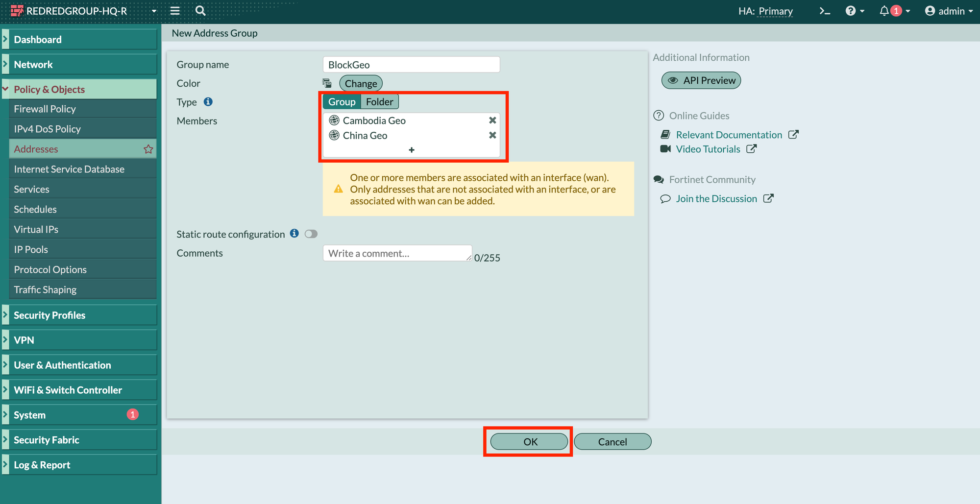Viewport: 980px width, 504px height.
Task: Click the Type info icon
Action: click(208, 102)
